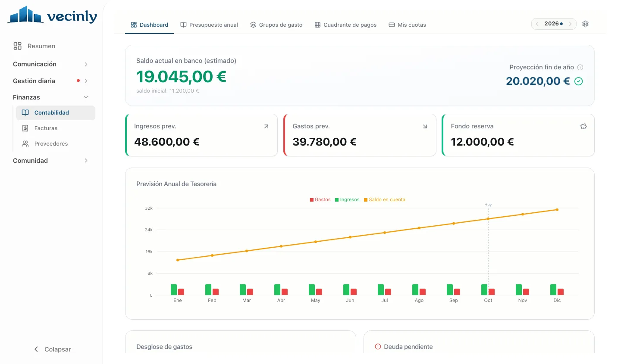This screenshot has height=364, width=621.
Task: Click the invoice icon beside Facturas
Action: pyautogui.click(x=25, y=128)
